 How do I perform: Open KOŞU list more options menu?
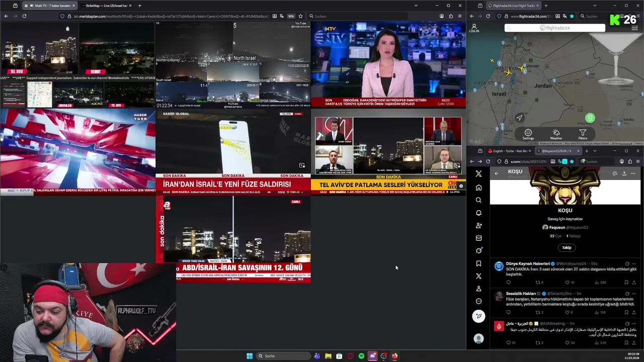tap(633, 173)
